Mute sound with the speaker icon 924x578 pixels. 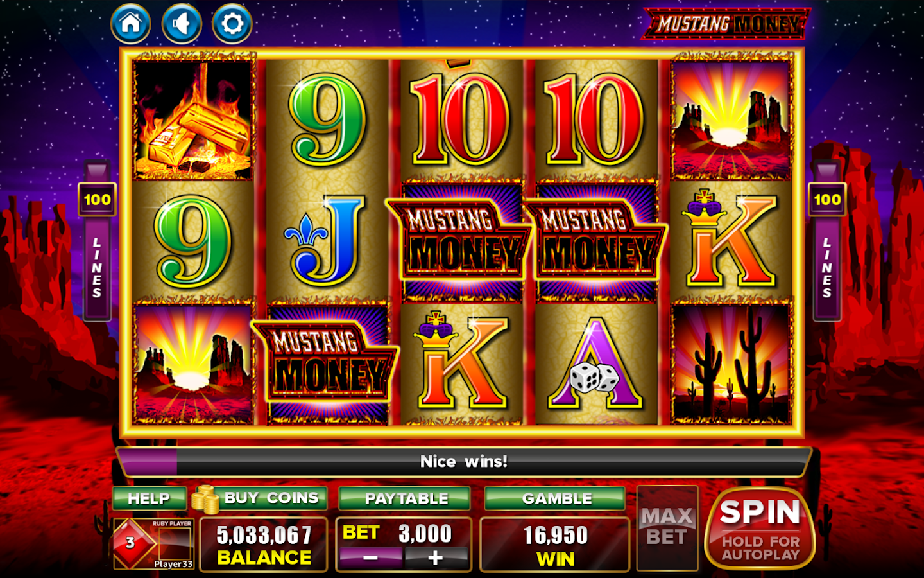point(182,24)
